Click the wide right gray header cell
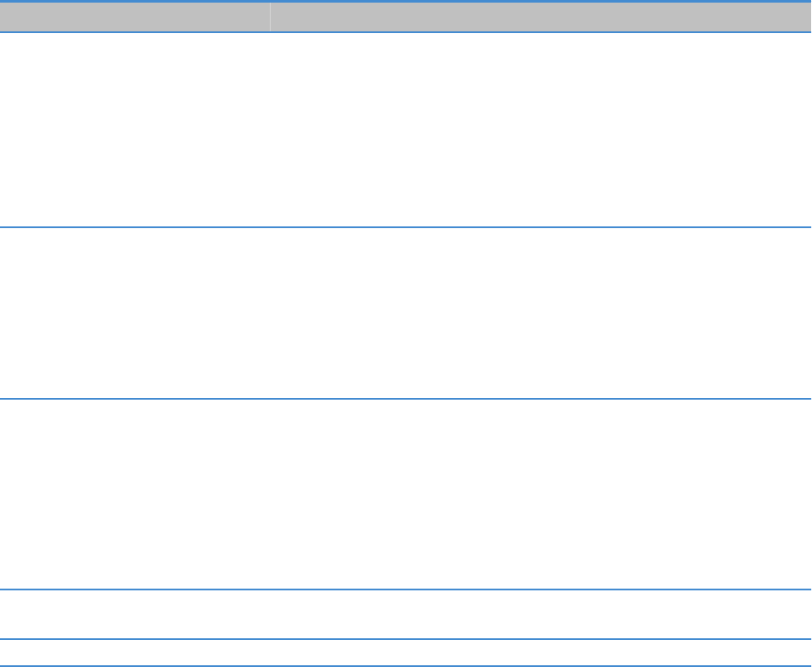Screen dimensions: 812x667 pos(540,17)
